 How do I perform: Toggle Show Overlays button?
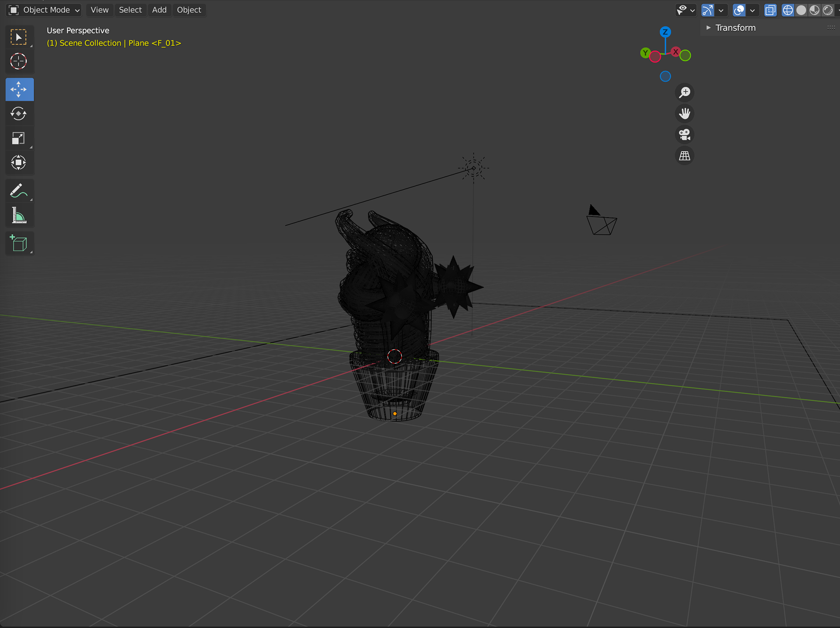(x=739, y=10)
